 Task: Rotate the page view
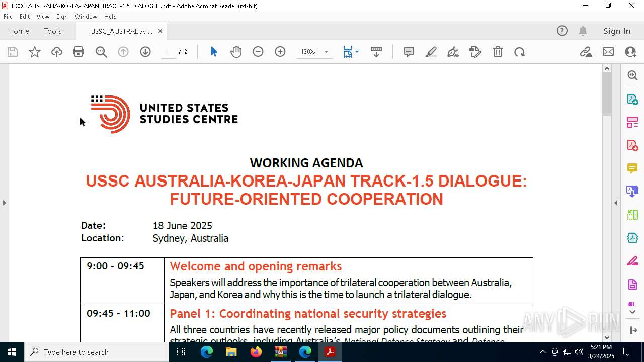click(x=520, y=52)
